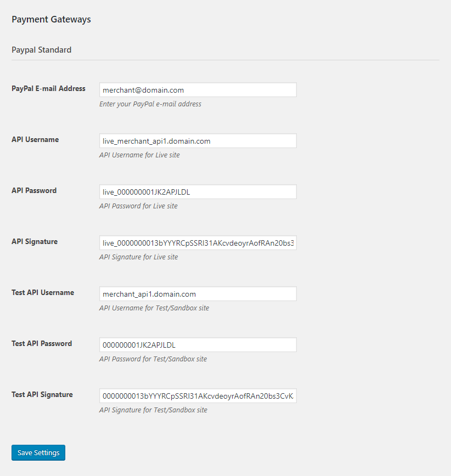
Task: Save Settings with the blue button
Action: point(38,452)
